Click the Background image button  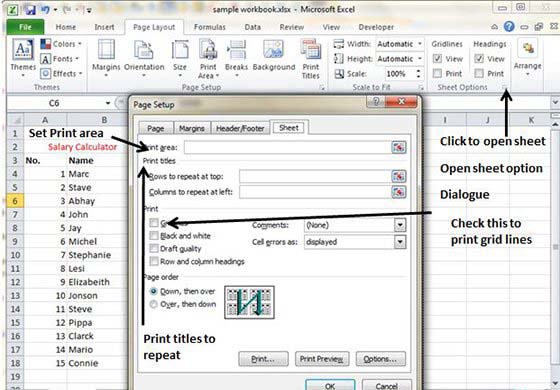pos(274,55)
